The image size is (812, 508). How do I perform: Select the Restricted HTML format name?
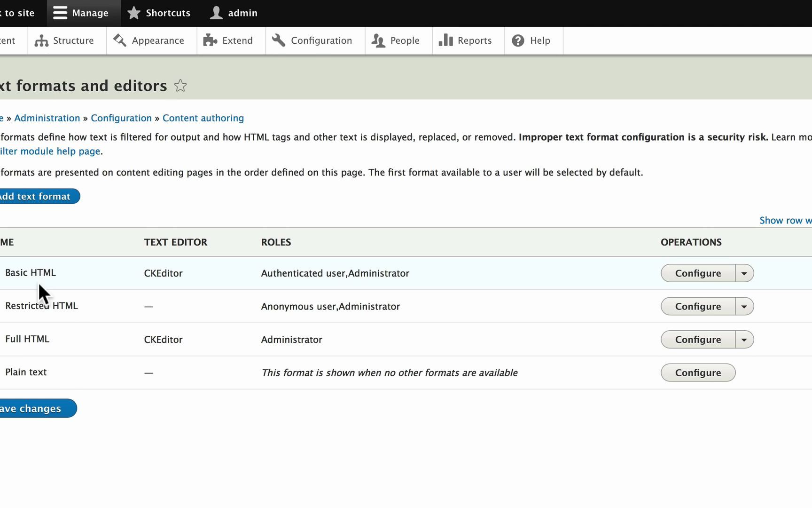coord(41,306)
